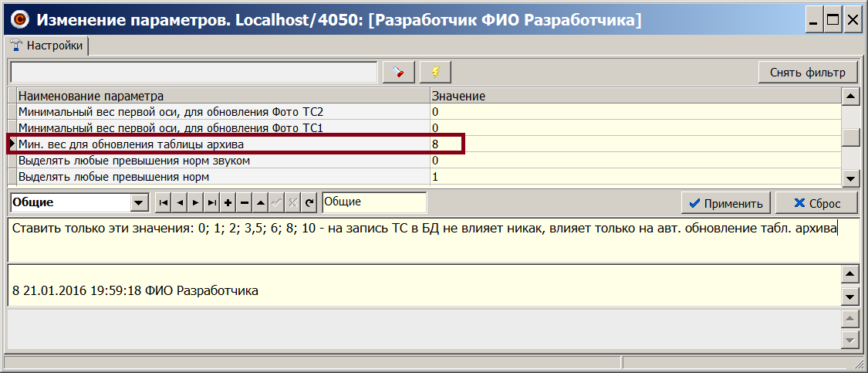Go to first record in navigator
Viewport: 868px width, 373px height.
(163, 203)
